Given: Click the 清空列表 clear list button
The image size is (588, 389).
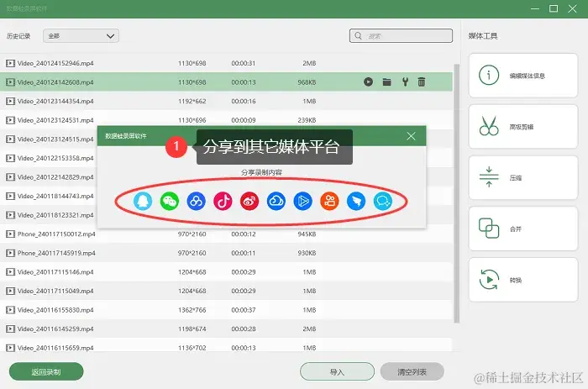Looking at the screenshot, I should 412,371.
